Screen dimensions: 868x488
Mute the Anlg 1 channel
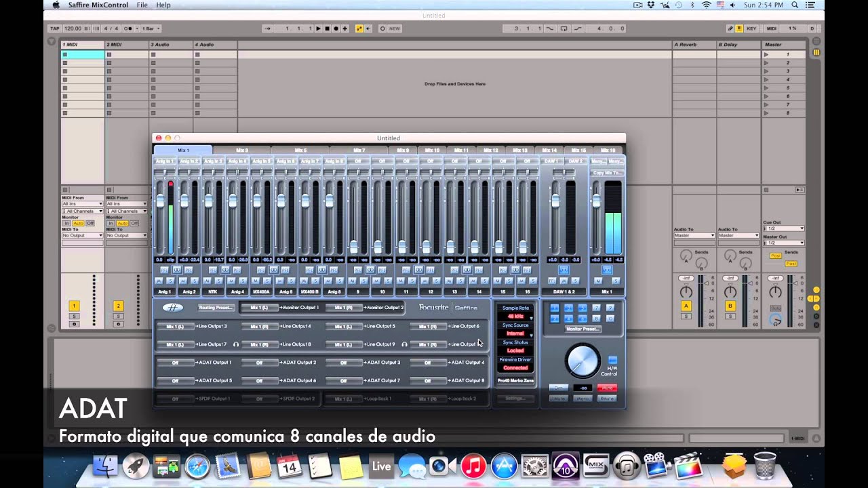click(x=159, y=281)
